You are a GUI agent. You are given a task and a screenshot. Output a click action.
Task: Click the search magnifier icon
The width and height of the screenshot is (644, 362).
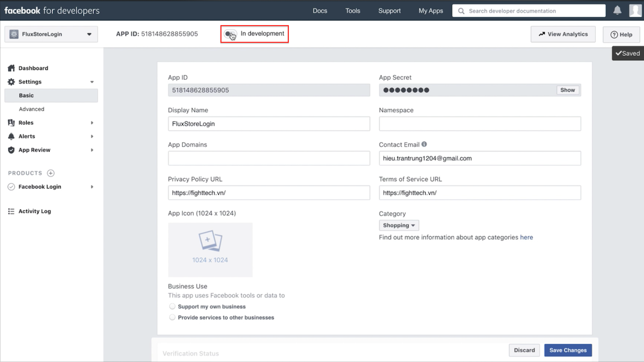[461, 11]
